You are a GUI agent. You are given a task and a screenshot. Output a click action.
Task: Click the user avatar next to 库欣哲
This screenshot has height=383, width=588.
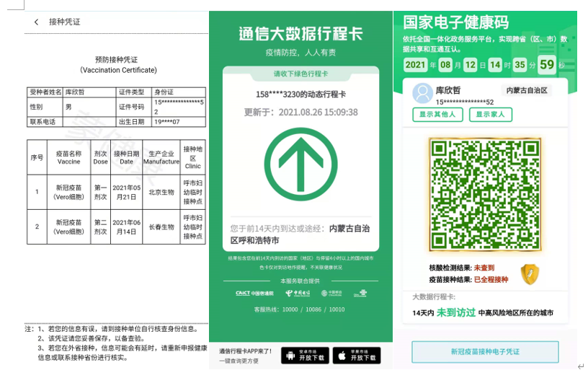coord(422,93)
